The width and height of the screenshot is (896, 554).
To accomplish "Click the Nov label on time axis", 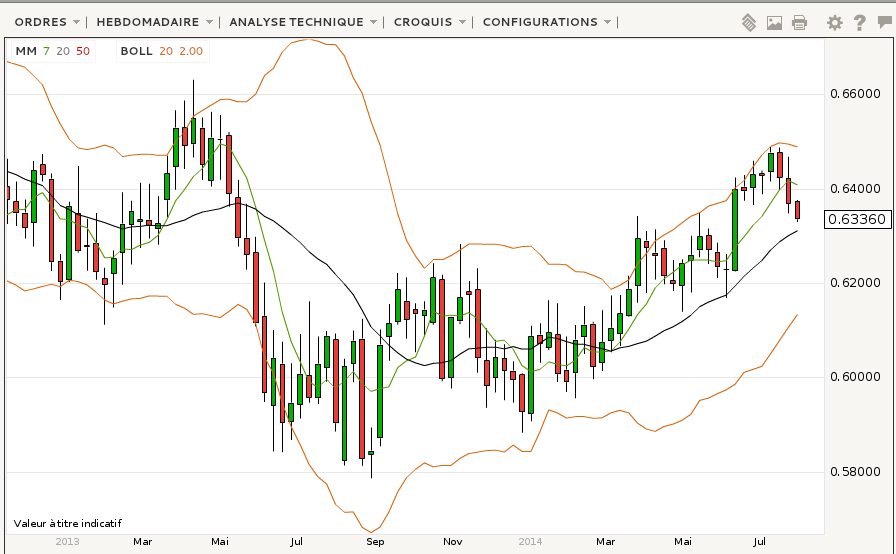I will click(x=453, y=541).
